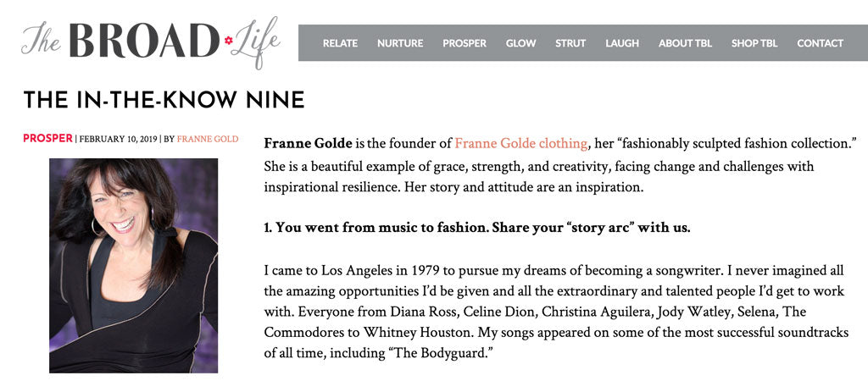Go to the STRUT section

pyautogui.click(x=570, y=43)
